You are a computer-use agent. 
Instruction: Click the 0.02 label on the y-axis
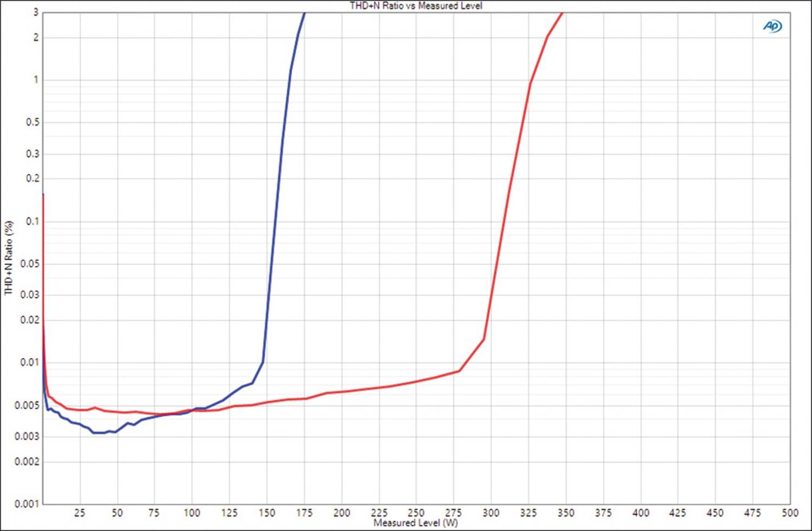pos(30,319)
